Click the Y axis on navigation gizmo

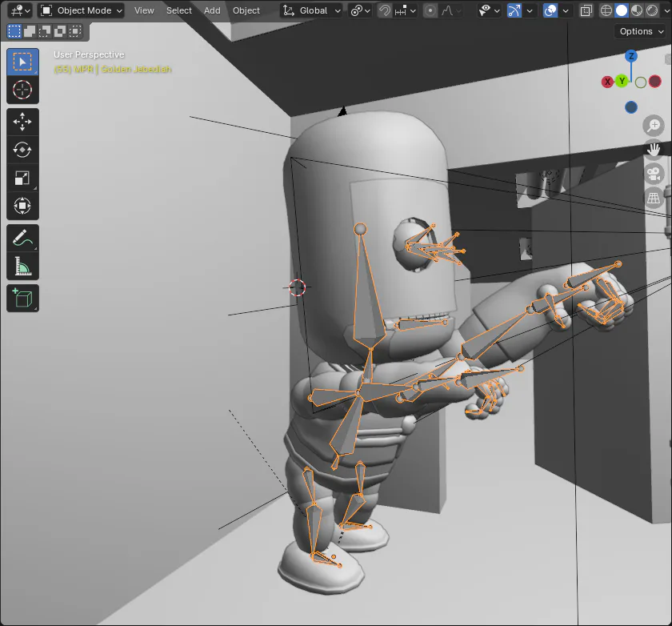(x=622, y=81)
